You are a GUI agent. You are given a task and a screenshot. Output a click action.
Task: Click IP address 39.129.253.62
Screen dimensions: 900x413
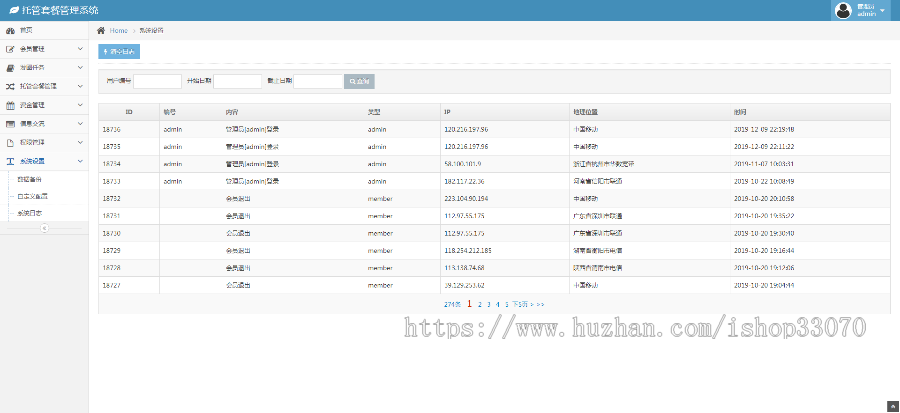pyautogui.click(x=464, y=285)
